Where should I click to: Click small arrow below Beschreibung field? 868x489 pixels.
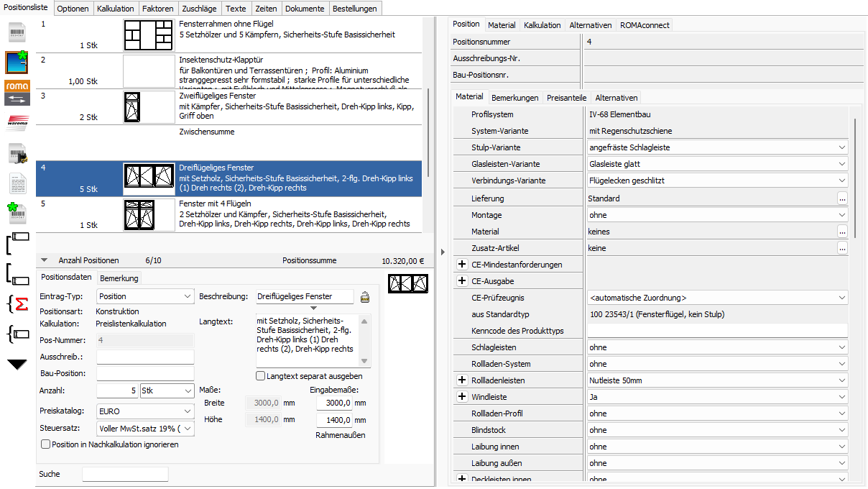[313, 308]
